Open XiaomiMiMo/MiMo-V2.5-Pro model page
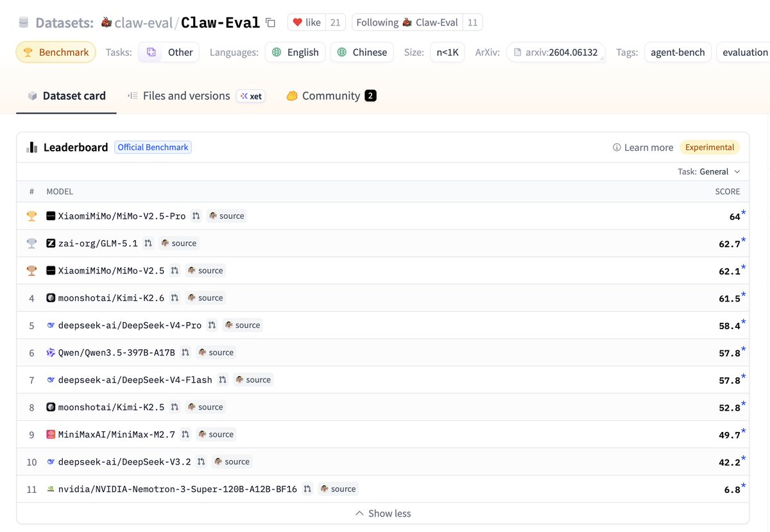 point(122,216)
